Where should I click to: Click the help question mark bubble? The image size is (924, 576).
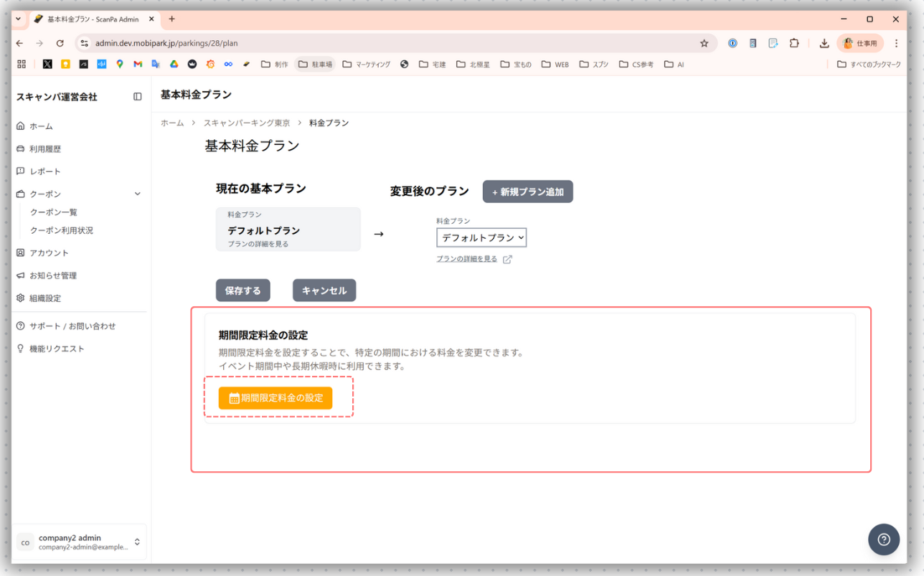pos(884,539)
